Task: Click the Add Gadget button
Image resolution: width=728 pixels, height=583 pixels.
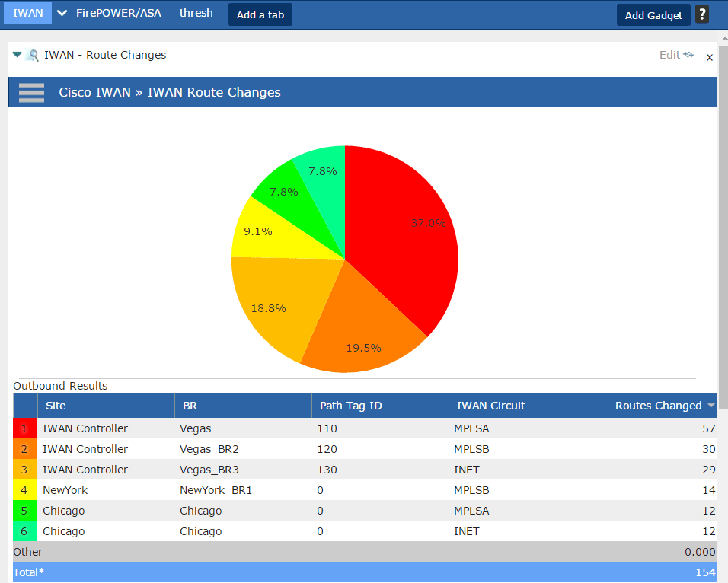Action: (653, 15)
